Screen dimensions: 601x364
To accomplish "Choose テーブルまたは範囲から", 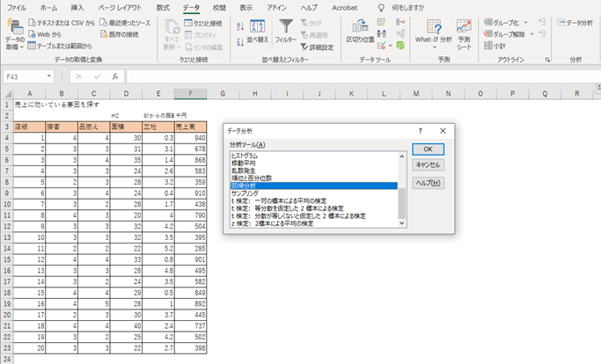I will coord(60,46).
